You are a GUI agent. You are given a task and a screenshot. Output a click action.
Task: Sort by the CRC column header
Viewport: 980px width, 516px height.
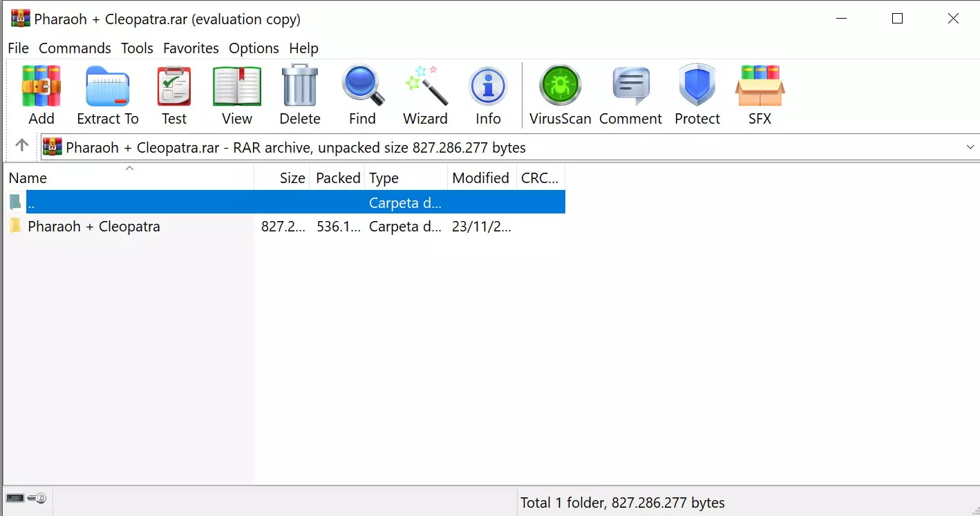tap(540, 177)
